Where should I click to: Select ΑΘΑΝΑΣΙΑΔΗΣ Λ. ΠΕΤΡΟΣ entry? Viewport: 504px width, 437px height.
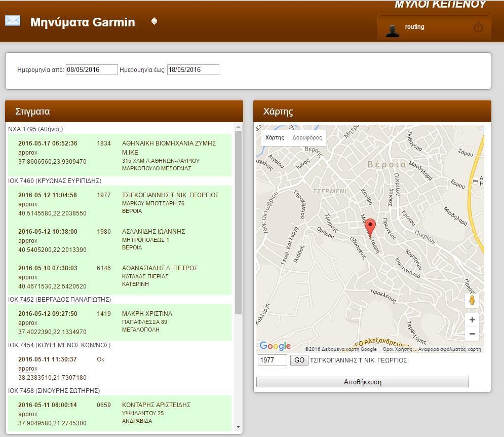(x=120, y=277)
